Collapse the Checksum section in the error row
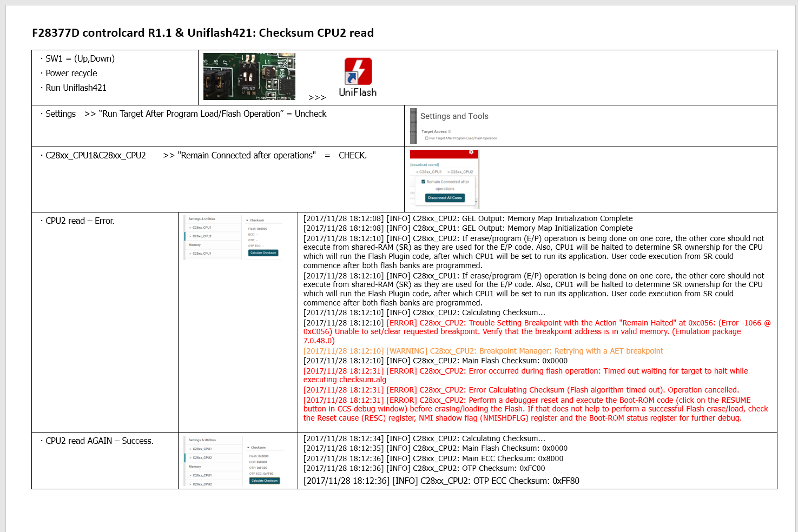 click(x=247, y=221)
